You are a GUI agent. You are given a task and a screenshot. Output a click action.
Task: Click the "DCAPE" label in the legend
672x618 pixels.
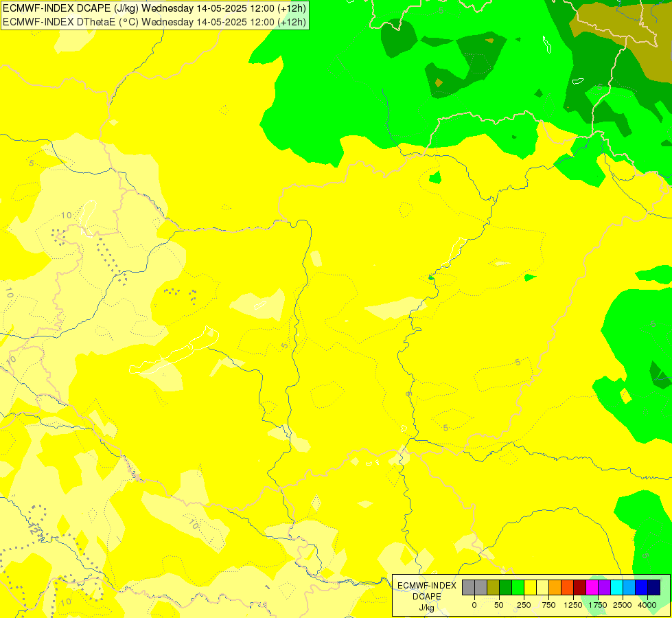tap(427, 597)
